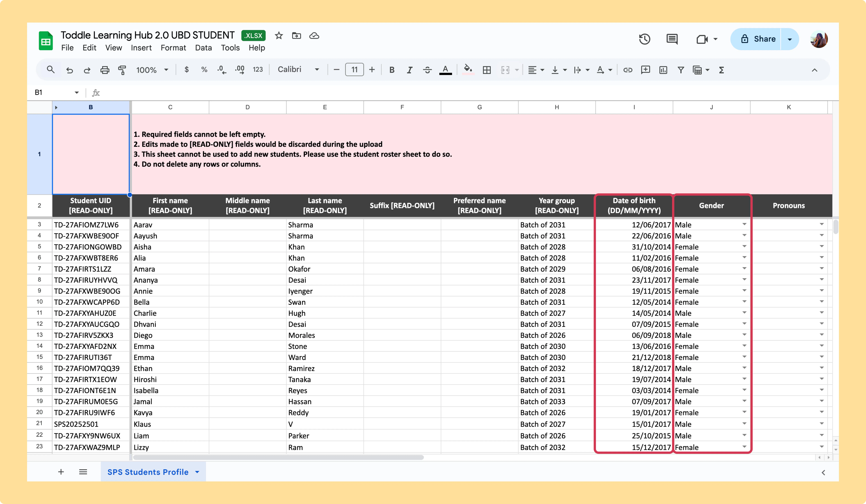Click the merge cells icon

click(x=505, y=70)
